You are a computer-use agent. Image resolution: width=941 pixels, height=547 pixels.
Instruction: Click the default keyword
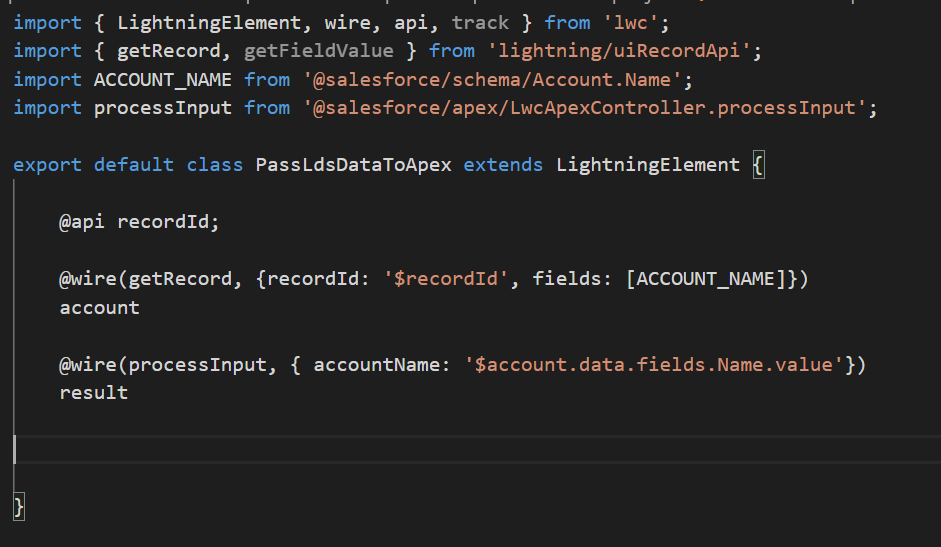click(134, 165)
